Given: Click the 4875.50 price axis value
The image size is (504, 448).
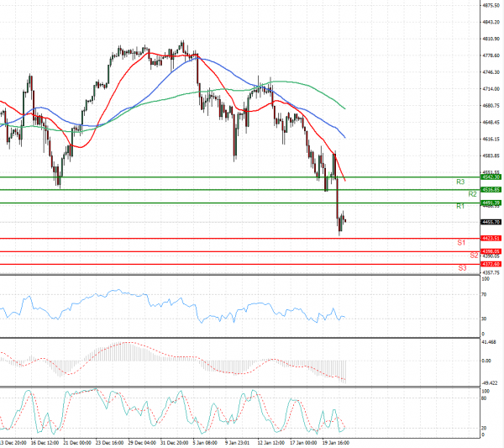Looking at the screenshot, I should click(491, 6).
